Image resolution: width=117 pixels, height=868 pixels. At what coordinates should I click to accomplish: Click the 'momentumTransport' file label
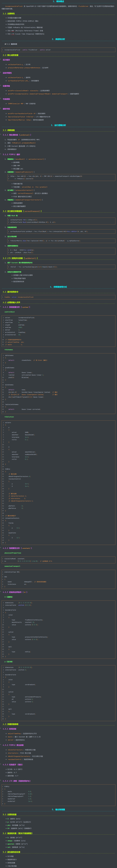coord(12,566)
